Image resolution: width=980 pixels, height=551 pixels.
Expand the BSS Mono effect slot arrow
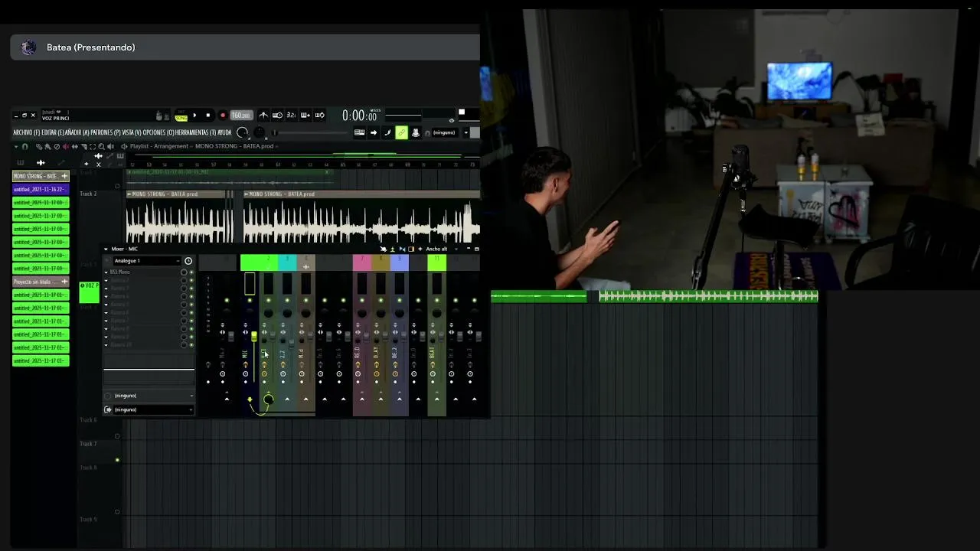click(x=106, y=272)
